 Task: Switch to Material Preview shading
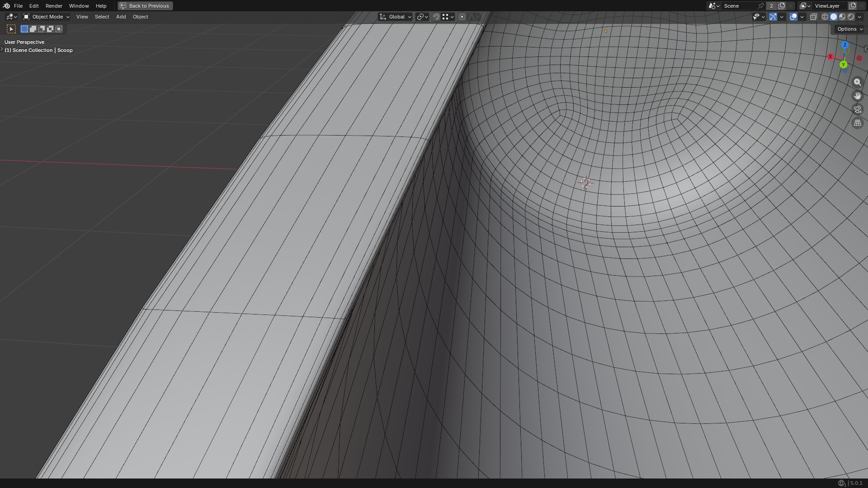click(x=842, y=17)
